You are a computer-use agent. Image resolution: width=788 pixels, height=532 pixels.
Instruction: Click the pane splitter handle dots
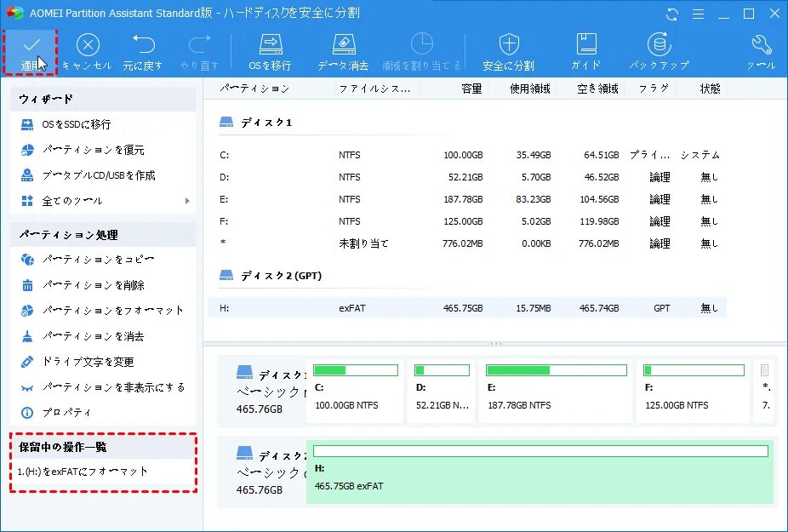pos(495,344)
